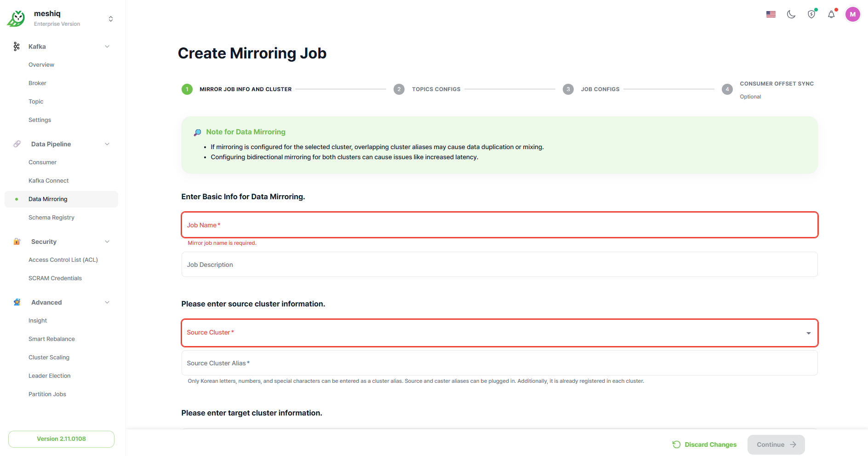
Task: Open the language flag selector
Action: [771, 14]
